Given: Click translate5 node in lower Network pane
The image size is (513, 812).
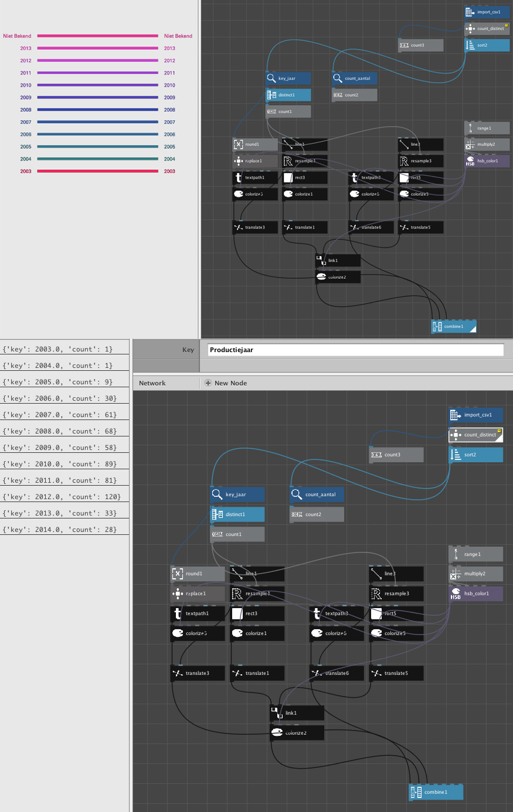Looking at the screenshot, I should [396, 673].
